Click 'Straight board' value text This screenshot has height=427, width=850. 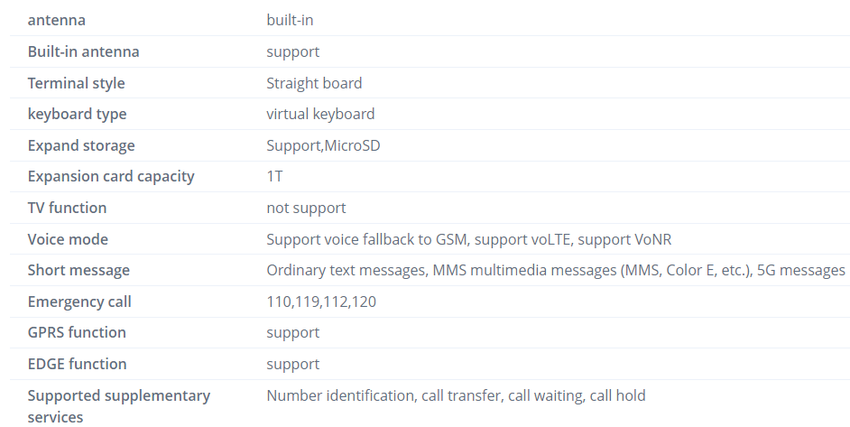click(314, 83)
